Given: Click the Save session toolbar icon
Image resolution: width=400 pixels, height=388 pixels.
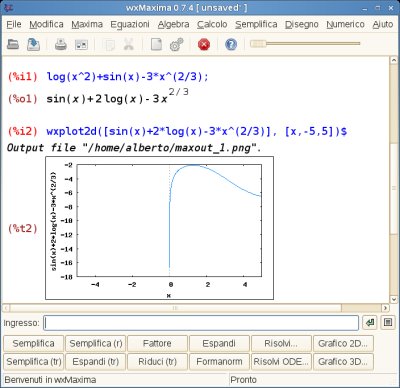Looking at the screenshot, I should [34, 44].
